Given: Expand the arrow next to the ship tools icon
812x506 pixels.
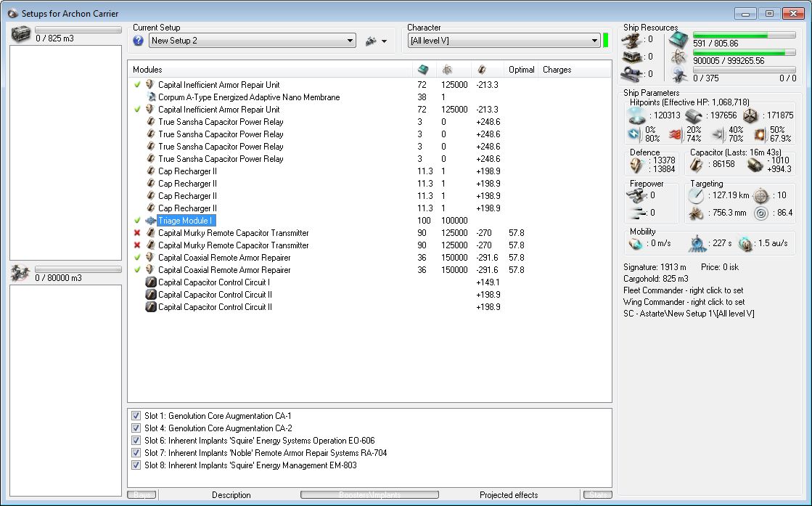Looking at the screenshot, I should 385,41.
